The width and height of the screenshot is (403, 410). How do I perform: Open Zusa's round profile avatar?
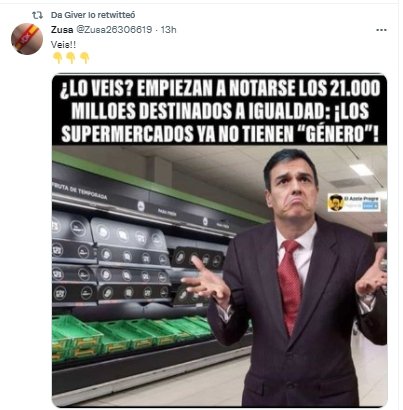pos(27,39)
